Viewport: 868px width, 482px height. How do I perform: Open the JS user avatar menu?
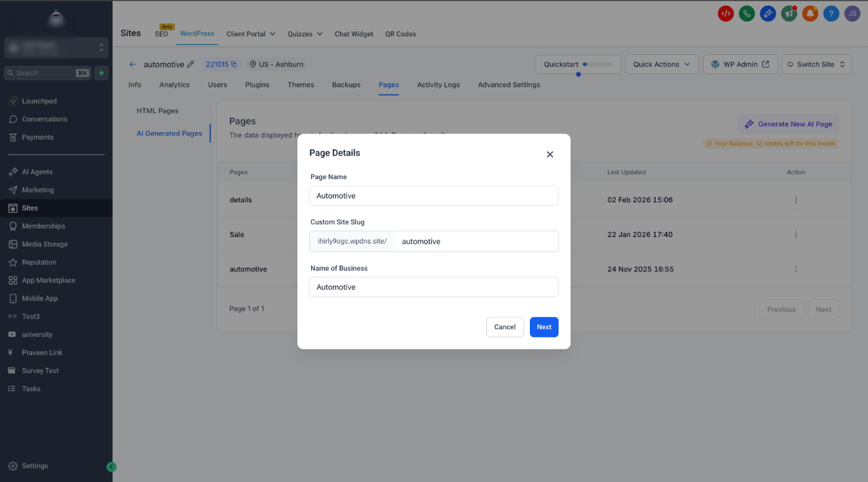tap(853, 13)
